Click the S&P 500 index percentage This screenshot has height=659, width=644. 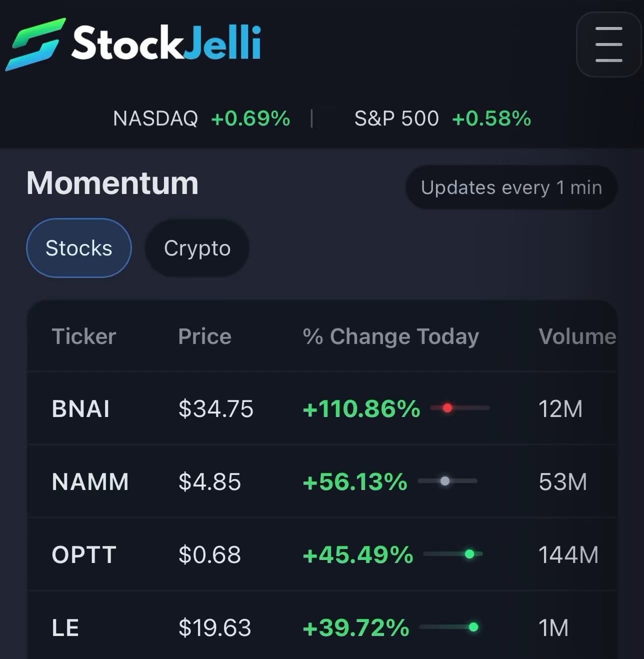pos(491,118)
